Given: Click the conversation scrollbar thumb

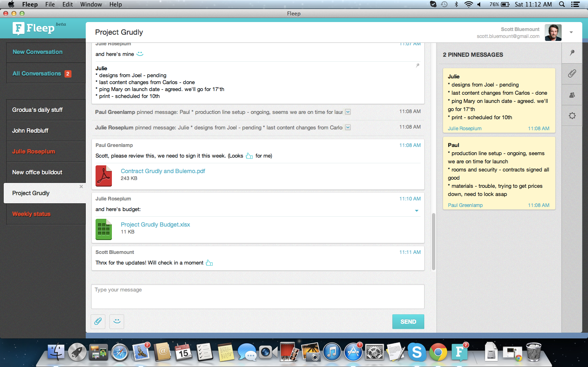Looking at the screenshot, I should pos(433,242).
